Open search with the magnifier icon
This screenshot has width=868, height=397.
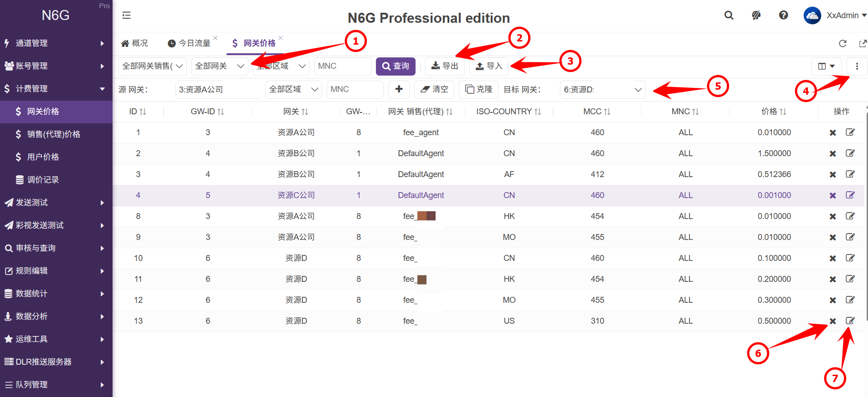click(729, 15)
